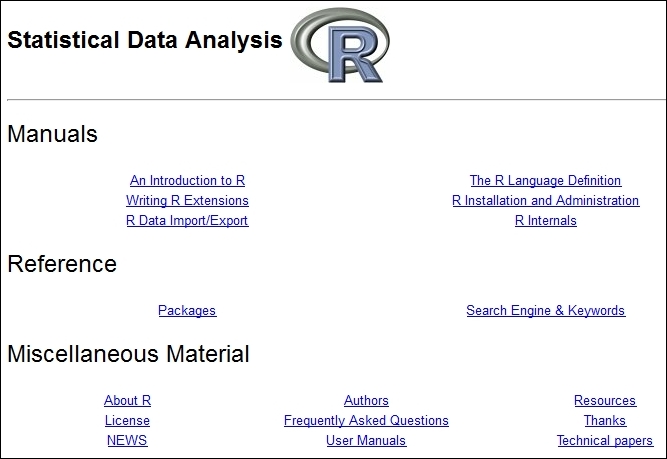The image size is (667, 459).
Task: Read the NEWS link
Action: [x=127, y=440]
